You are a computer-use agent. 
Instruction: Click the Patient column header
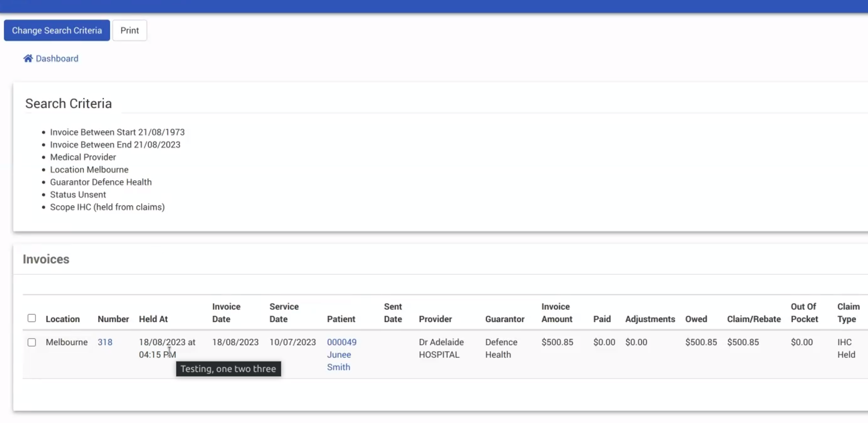tap(341, 319)
